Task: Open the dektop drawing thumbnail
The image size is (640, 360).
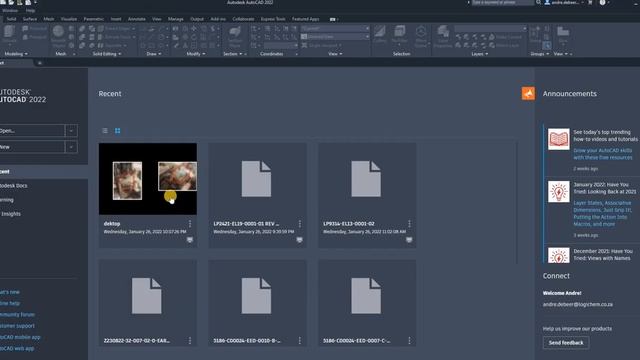Action: 148,179
